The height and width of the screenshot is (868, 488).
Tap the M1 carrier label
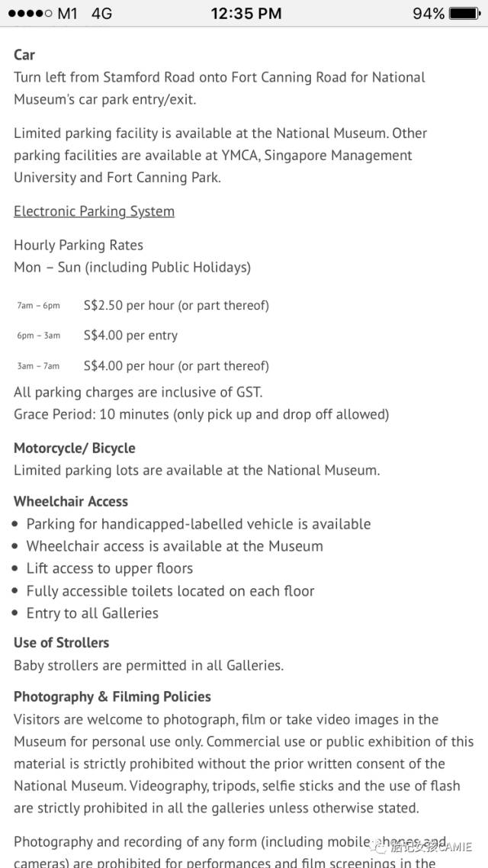(68, 14)
